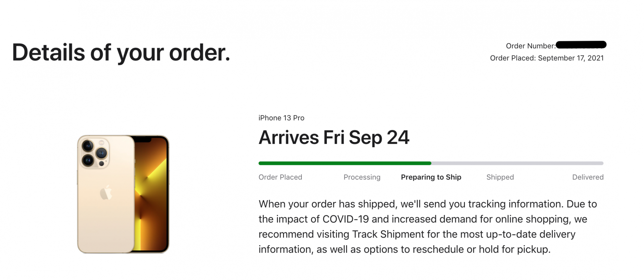
Task: Click the Arrives Fri Sep 24 heading
Action: pyautogui.click(x=334, y=138)
